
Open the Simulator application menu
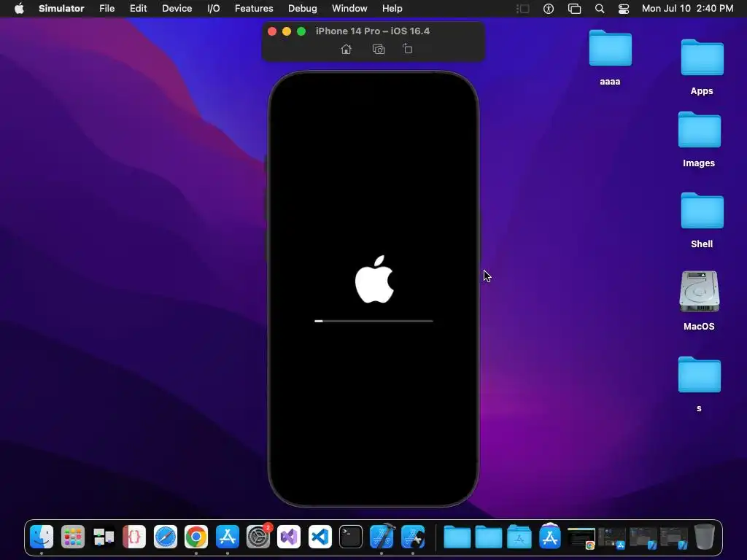(x=61, y=9)
